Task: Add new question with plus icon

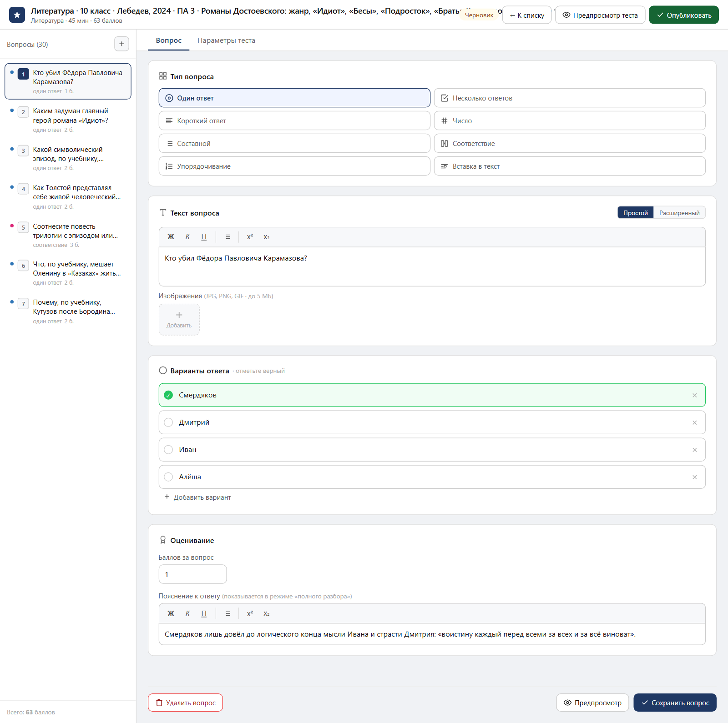Action: pyautogui.click(x=121, y=44)
